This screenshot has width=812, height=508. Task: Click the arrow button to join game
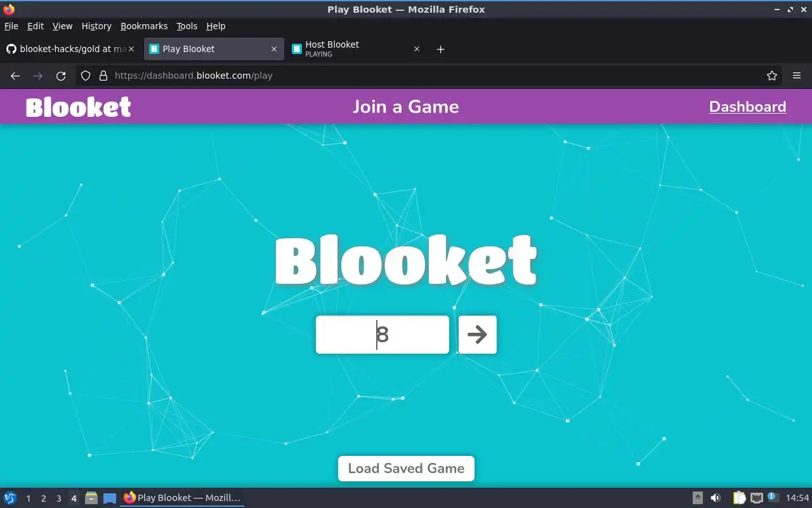(x=477, y=335)
